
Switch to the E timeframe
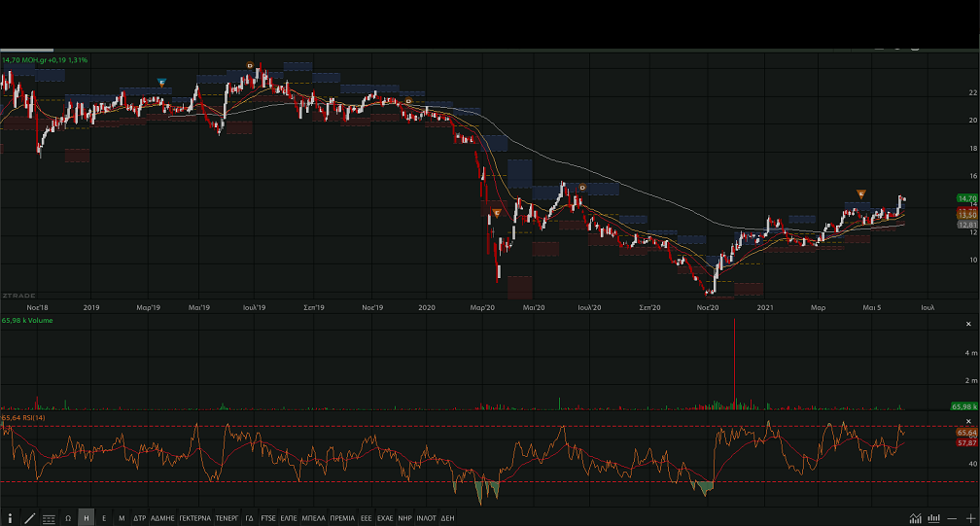[104, 519]
